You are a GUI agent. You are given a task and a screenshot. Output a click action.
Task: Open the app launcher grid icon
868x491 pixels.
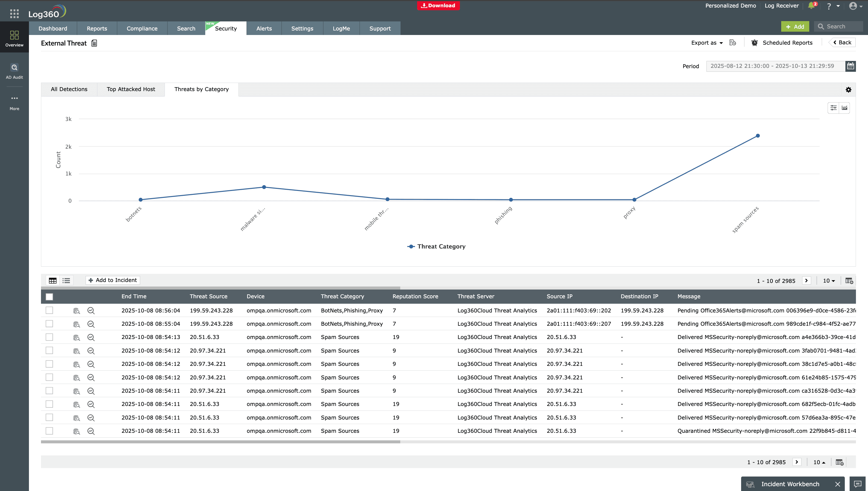point(14,14)
